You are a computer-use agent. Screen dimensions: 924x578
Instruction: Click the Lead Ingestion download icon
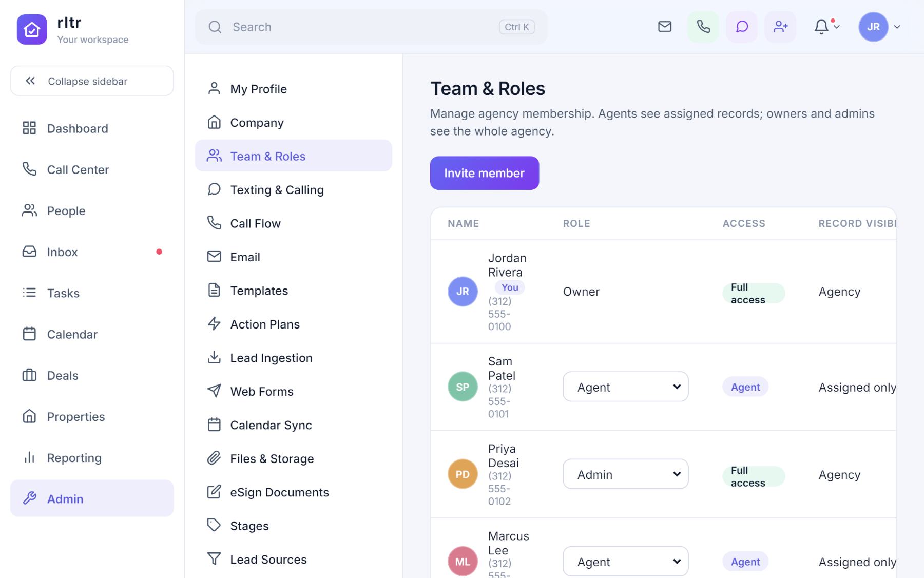pos(214,357)
